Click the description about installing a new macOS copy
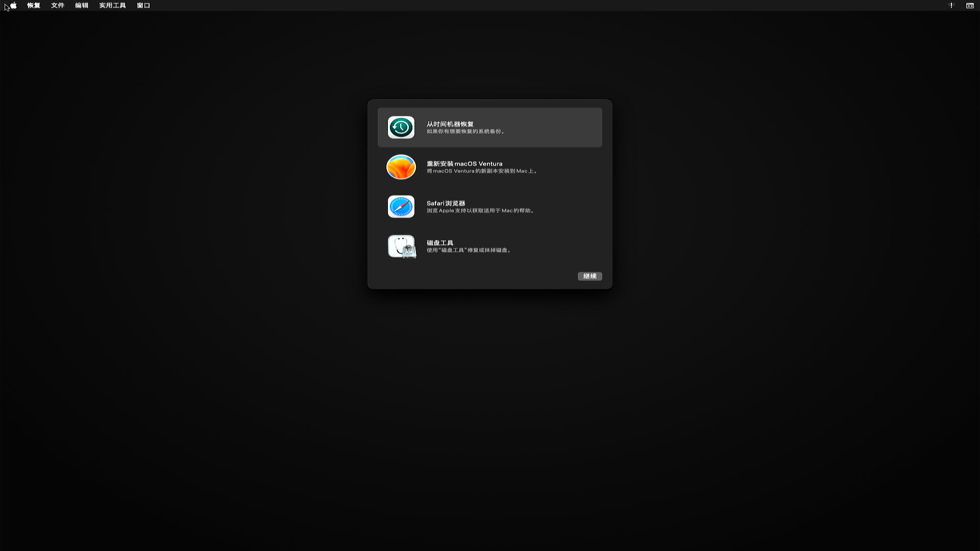 [482, 171]
